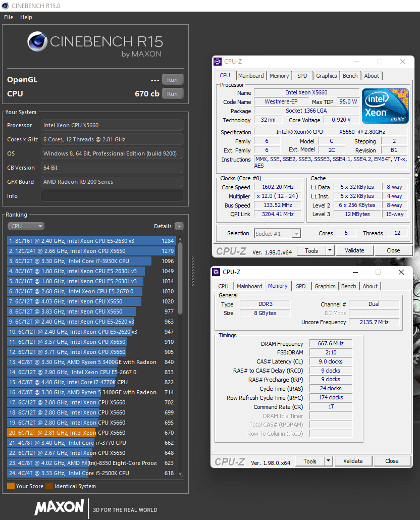Select ranking row 1 Xeon E5-2630 v3
Image resolution: width=420 pixels, height=520 pixels.
(91, 241)
